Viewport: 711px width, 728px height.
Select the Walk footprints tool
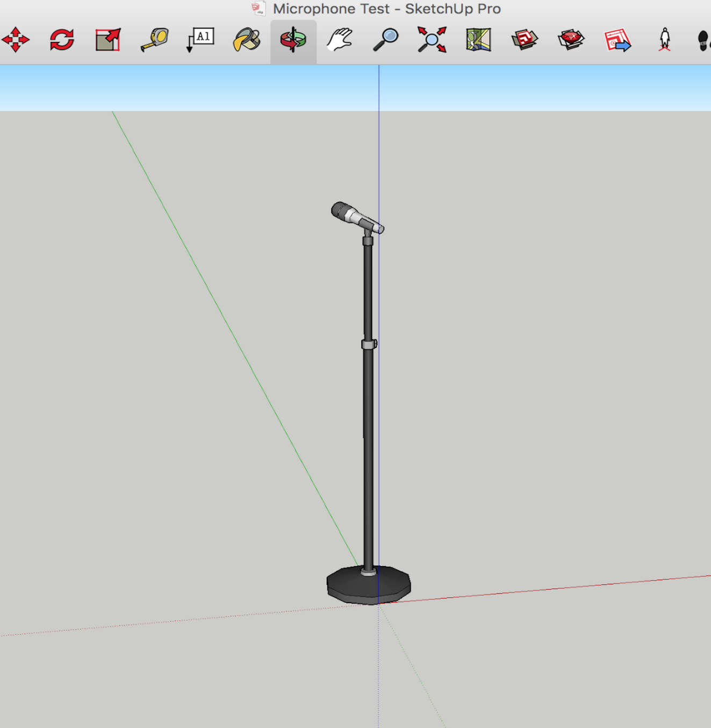click(703, 40)
